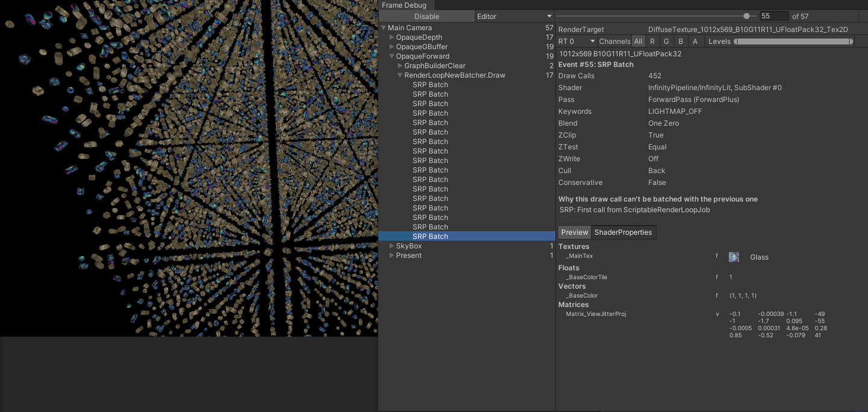Toggle the R channel button
868x412 pixels.
(652, 41)
